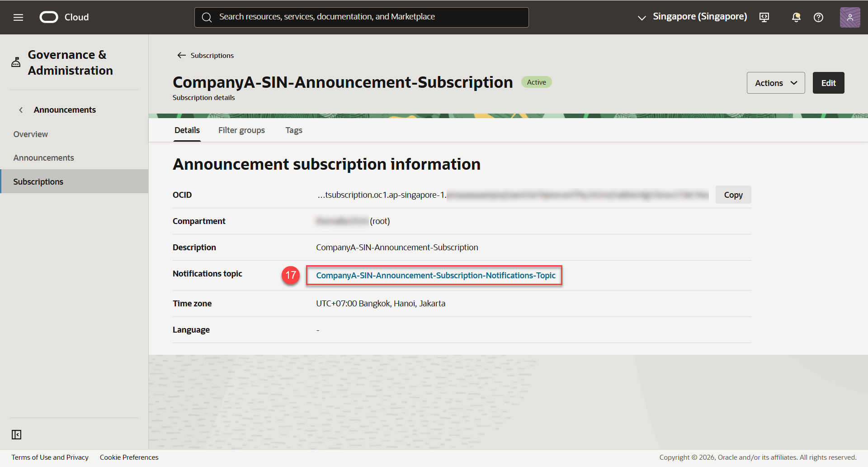
Task: Select Subscriptions in the sidebar
Action: point(74,181)
